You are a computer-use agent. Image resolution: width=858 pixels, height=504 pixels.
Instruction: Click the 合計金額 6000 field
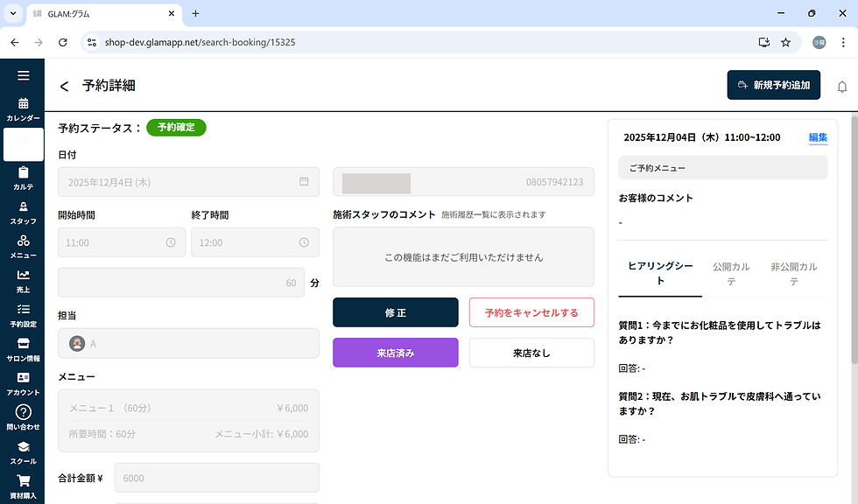click(x=217, y=478)
